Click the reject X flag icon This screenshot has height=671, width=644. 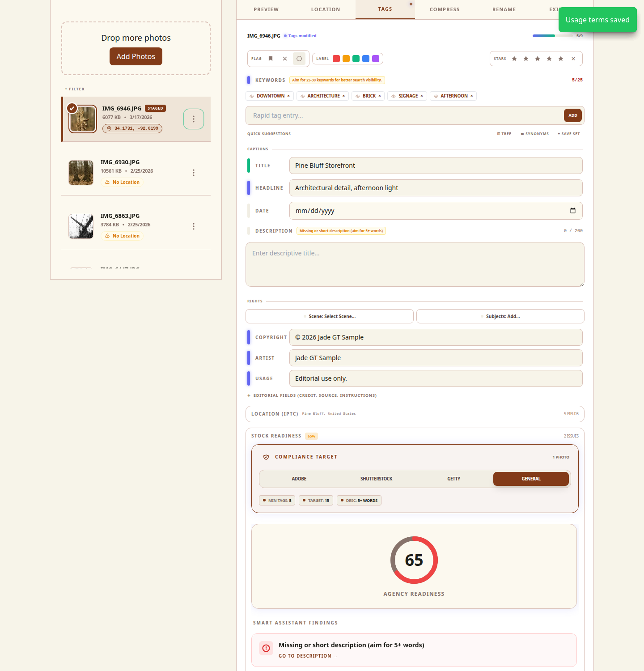coord(285,59)
